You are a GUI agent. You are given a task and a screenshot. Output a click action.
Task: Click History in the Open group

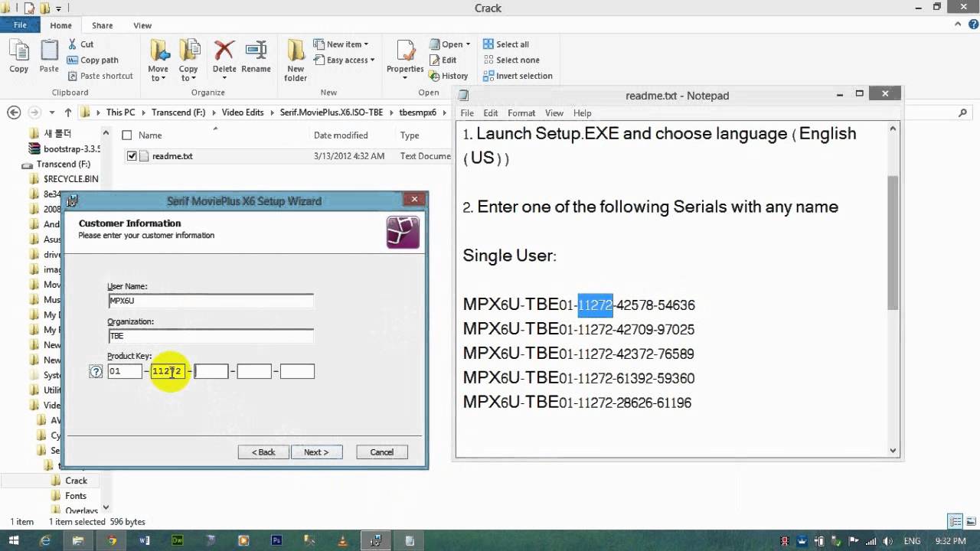(x=449, y=76)
